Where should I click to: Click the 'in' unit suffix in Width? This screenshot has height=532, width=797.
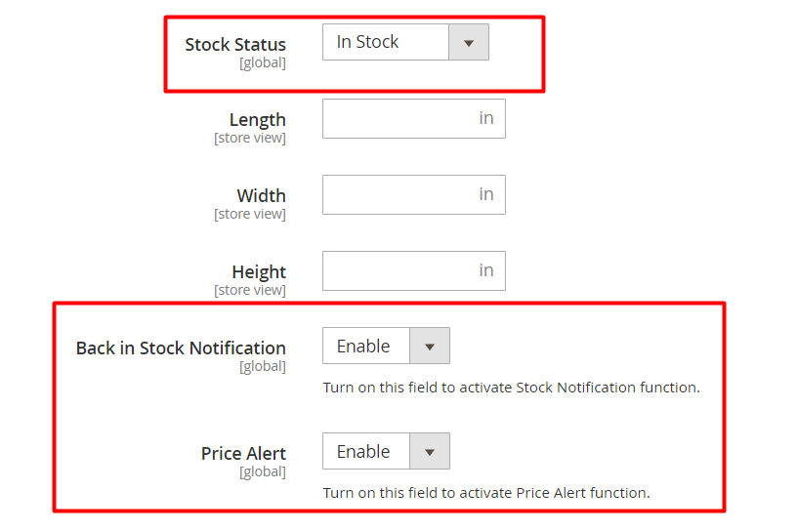485,195
